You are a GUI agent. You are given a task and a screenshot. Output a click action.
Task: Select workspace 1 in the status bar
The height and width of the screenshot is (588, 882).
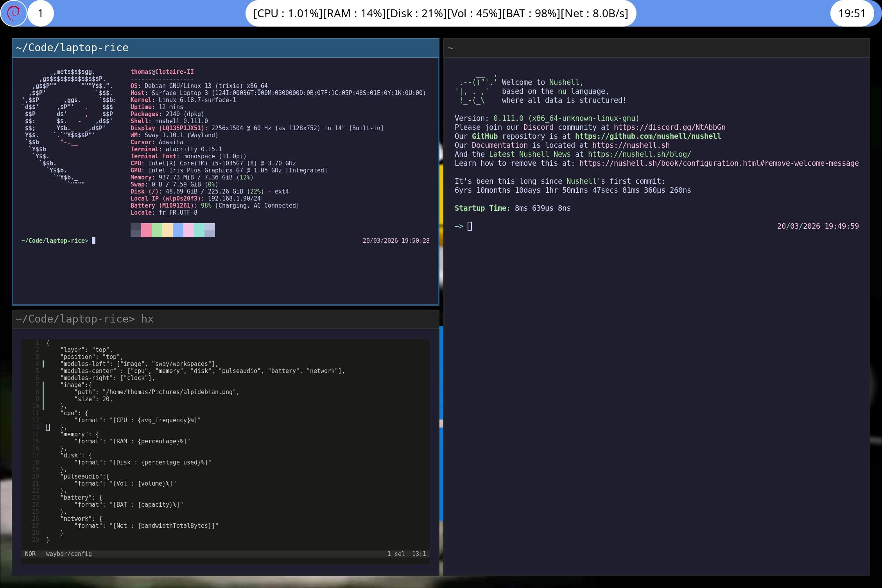coord(41,13)
